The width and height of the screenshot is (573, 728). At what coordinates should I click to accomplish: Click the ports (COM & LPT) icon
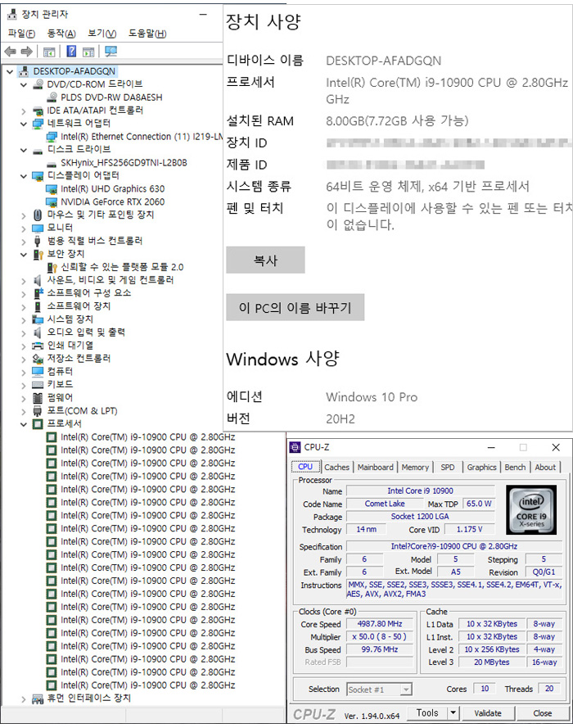click(38, 411)
